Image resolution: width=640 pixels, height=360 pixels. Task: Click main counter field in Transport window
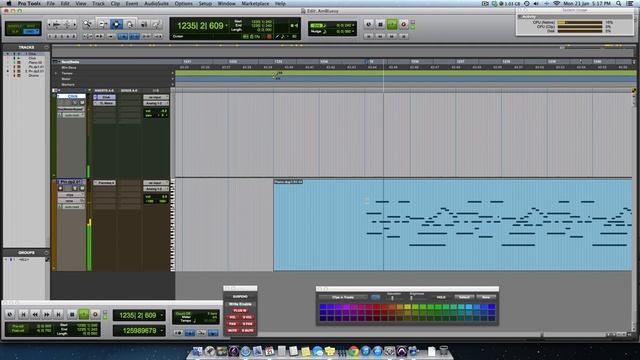pos(138,315)
